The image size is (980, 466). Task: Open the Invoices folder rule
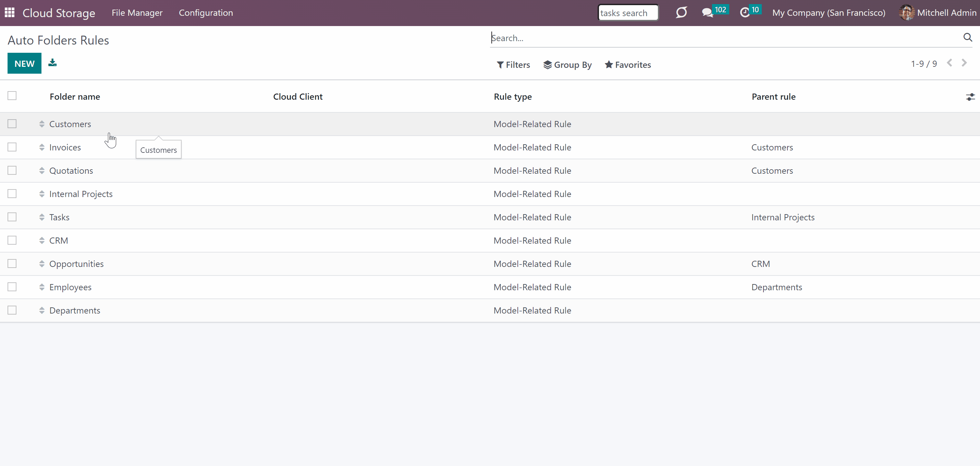click(x=65, y=147)
